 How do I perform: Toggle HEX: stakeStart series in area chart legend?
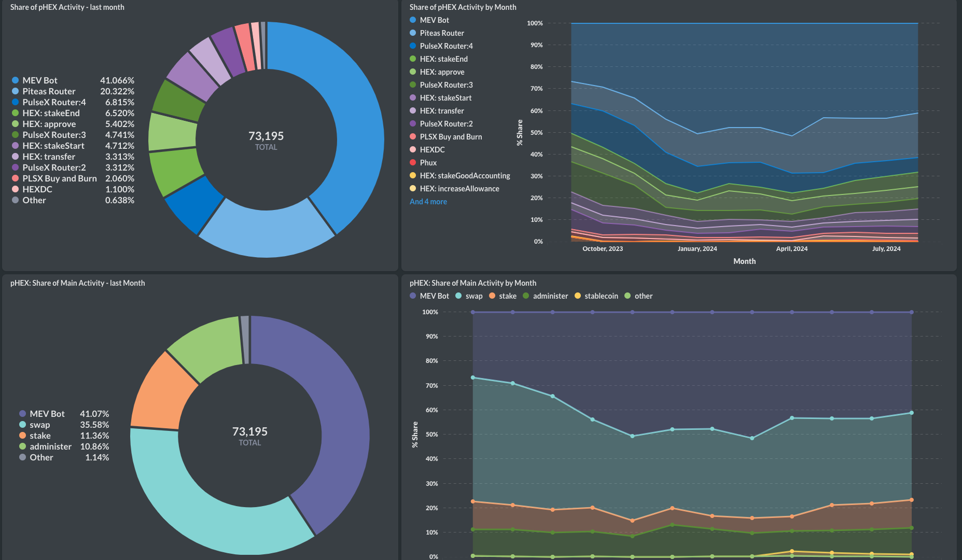441,98
